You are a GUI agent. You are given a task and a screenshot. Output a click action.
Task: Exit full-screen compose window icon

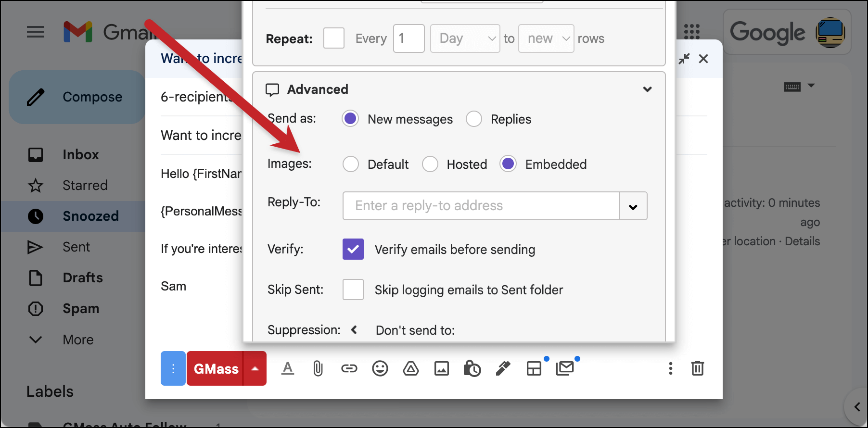pos(684,59)
